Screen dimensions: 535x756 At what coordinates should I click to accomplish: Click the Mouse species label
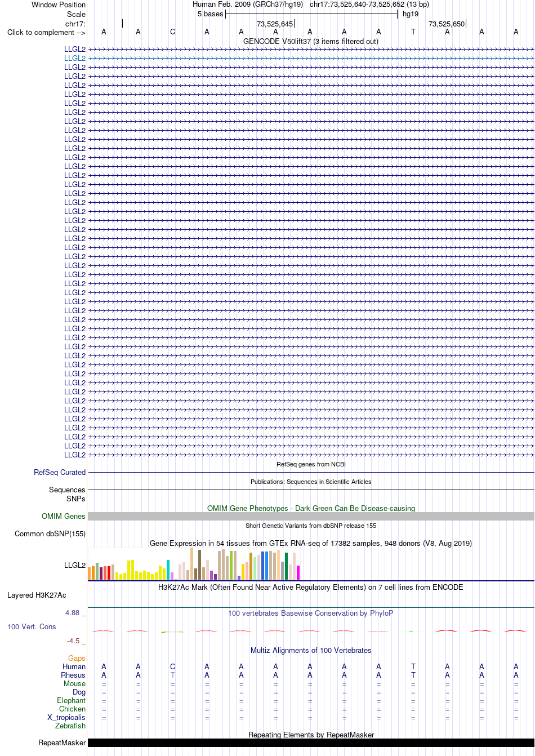coord(75,683)
